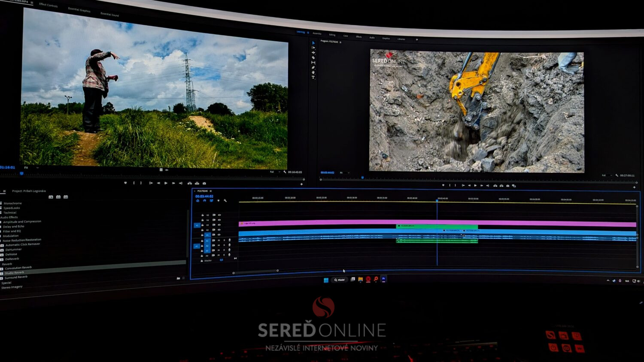Select the Selection arrow tool
This screenshot has height=362, width=644.
click(x=313, y=43)
